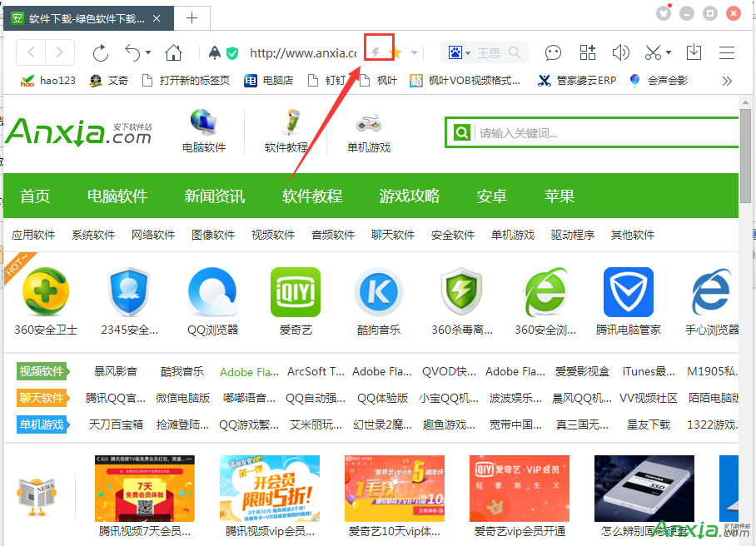
Task: Bookmark page with the yellow star
Action: [x=395, y=52]
